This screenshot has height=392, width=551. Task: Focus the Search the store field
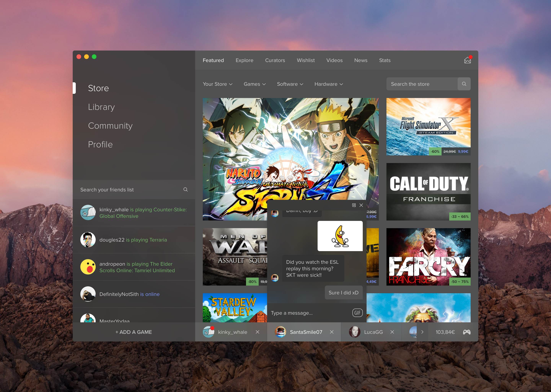422,84
